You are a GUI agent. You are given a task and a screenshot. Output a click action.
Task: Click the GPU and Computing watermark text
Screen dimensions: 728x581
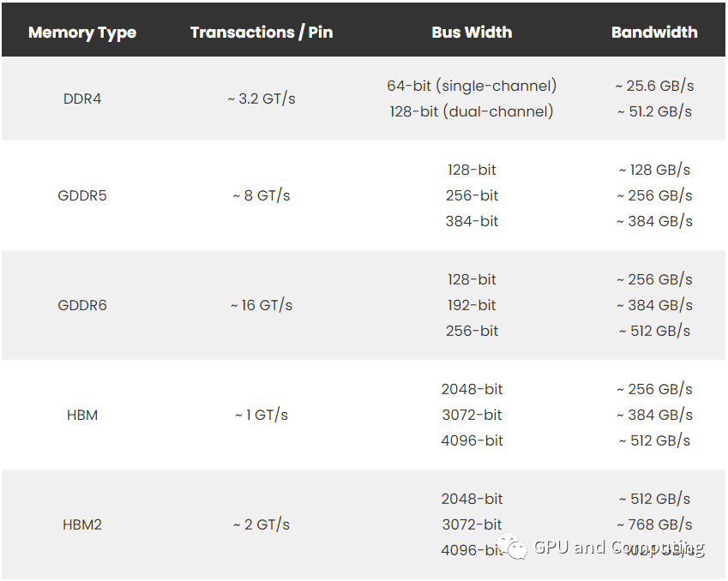(619, 548)
